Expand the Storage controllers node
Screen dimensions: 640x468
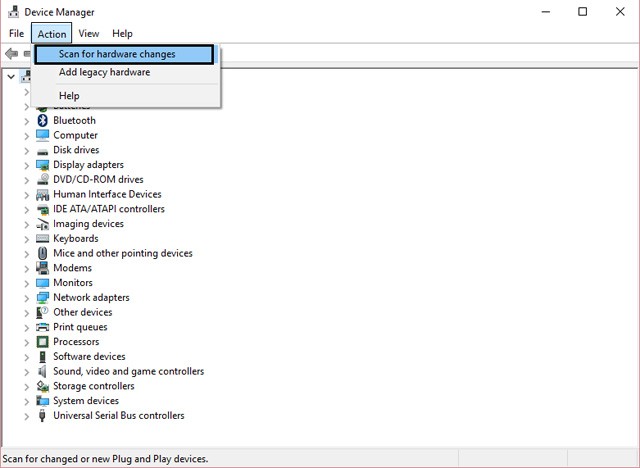pos(27,386)
